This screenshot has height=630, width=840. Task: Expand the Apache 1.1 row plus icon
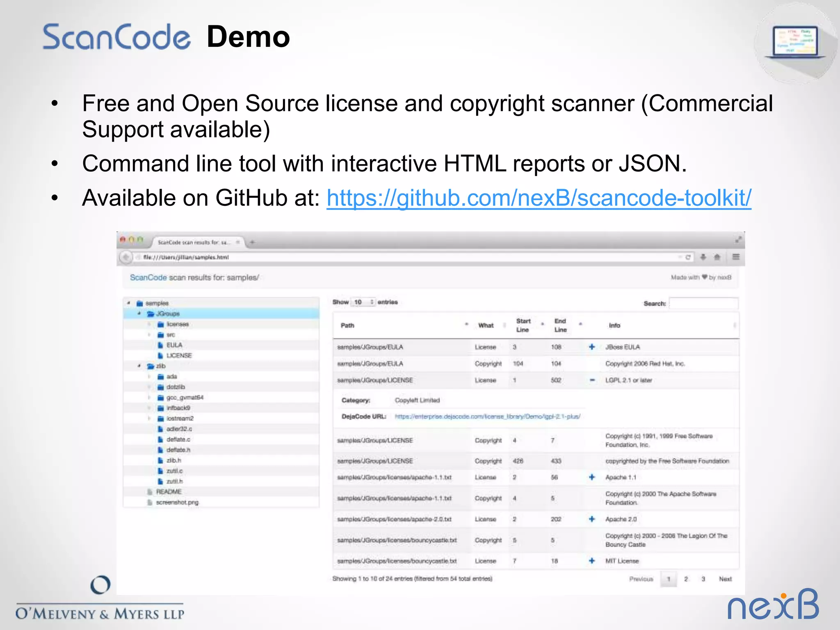[x=592, y=477]
